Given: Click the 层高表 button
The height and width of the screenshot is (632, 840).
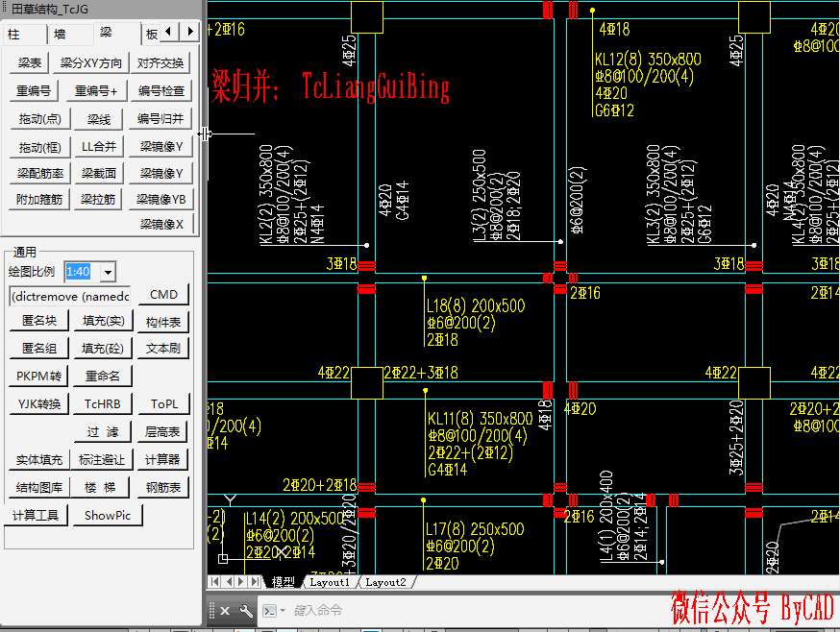Looking at the screenshot, I should point(162,432).
